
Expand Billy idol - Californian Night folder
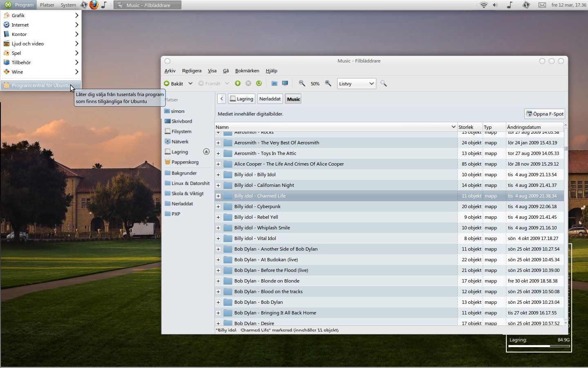218,185
